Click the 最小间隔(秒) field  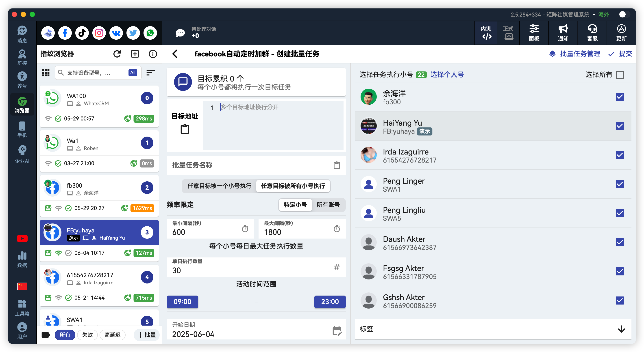[210, 228]
